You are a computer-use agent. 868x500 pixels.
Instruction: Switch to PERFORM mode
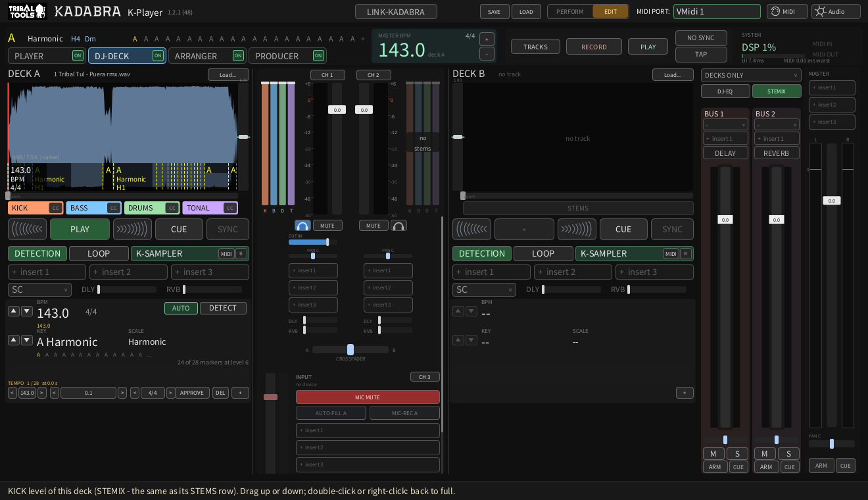[x=569, y=11]
